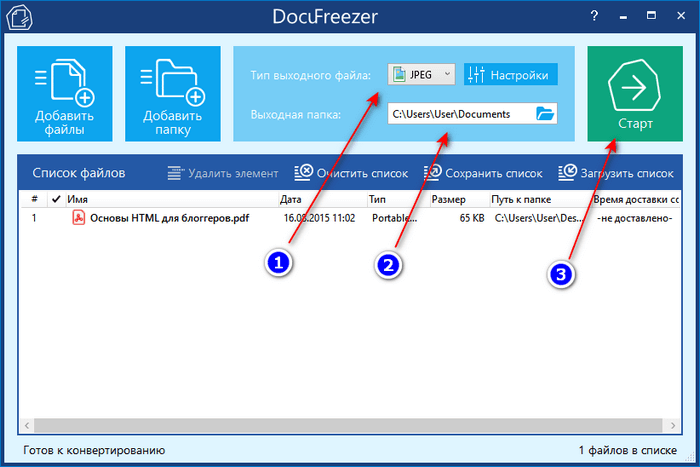Open the help question mark
The image size is (700, 467).
pyautogui.click(x=594, y=16)
